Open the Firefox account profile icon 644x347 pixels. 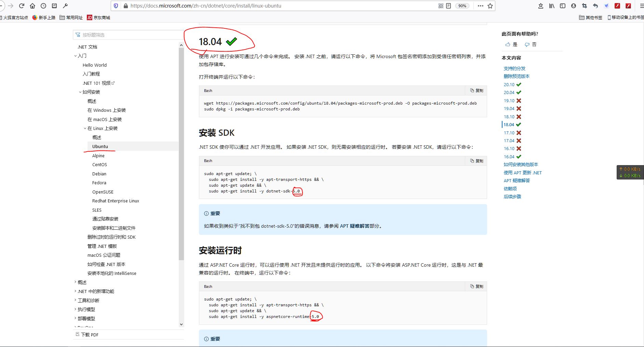pyautogui.click(x=573, y=6)
